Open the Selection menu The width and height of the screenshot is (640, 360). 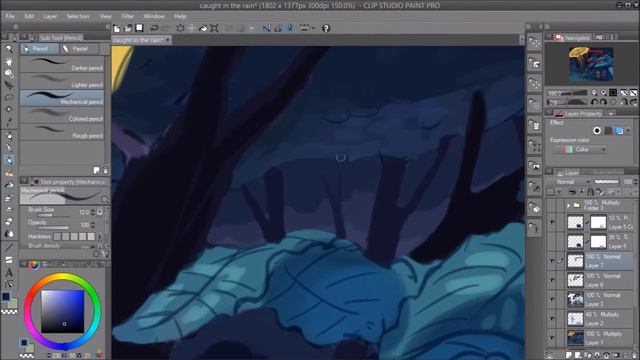click(x=78, y=16)
